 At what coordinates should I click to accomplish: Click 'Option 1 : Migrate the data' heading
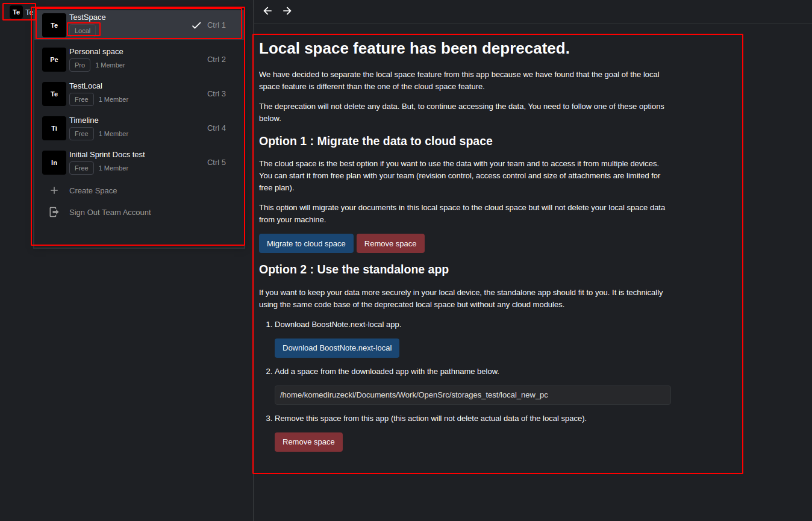(376, 141)
